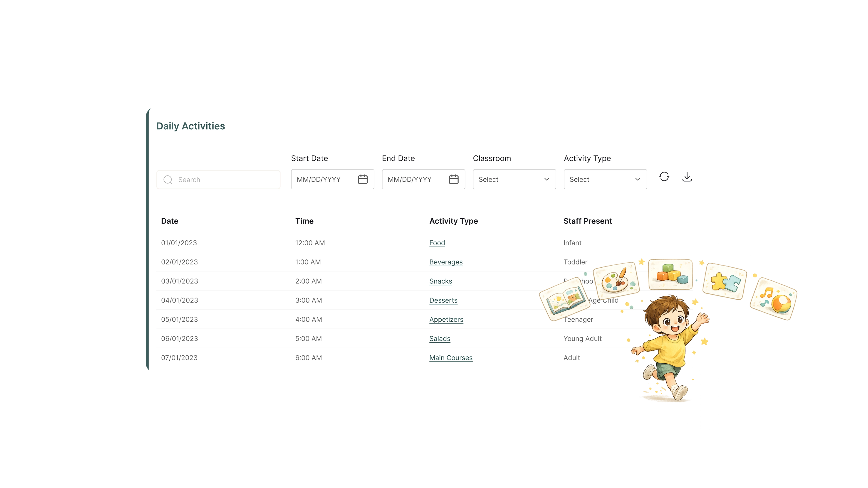Screen dimensions: 868x488
Task: Click the 3:00 AM time cell
Action: 309,301
